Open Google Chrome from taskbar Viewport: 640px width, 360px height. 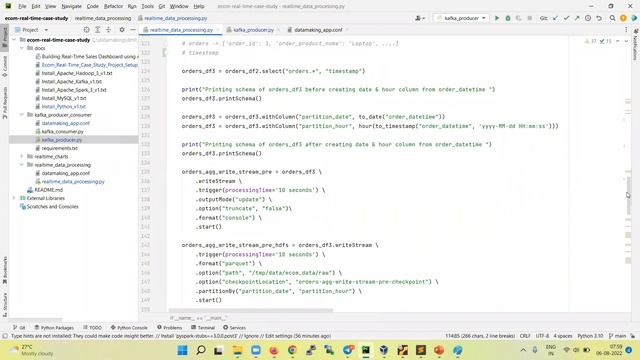click(292, 350)
